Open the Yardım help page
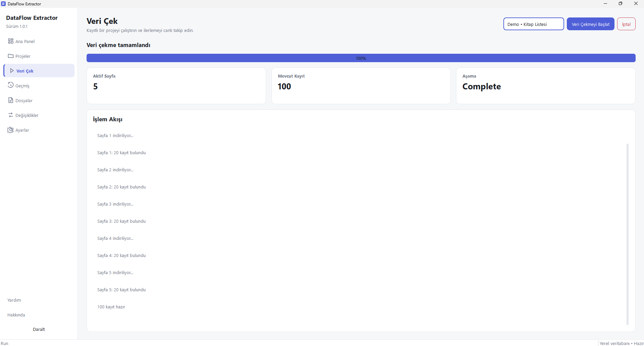 pyautogui.click(x=14, y=300)
